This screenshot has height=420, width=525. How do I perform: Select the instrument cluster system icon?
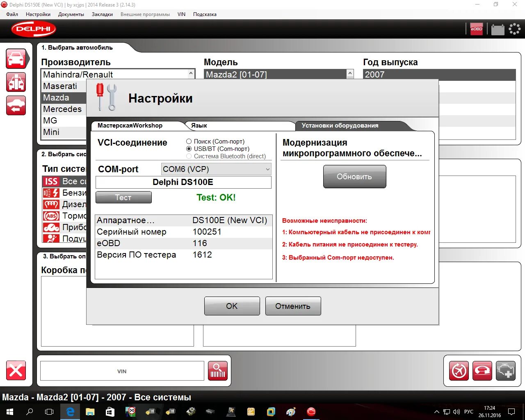click(51, 227)
